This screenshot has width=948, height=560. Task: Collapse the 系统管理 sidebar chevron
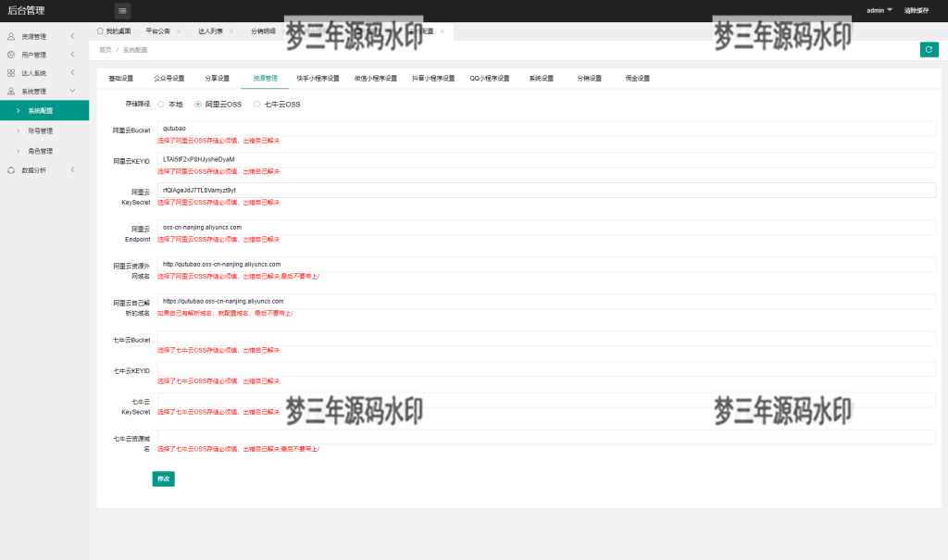(72, 91)
